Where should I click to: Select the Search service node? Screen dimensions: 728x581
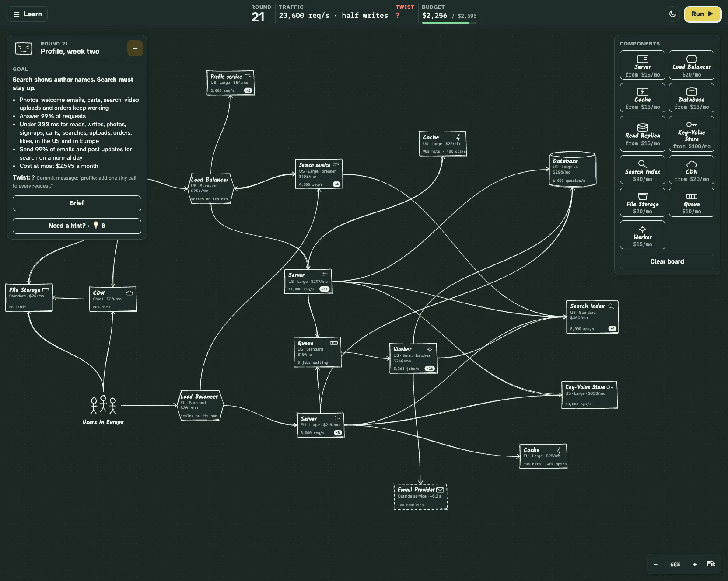[x=318, y=174]
